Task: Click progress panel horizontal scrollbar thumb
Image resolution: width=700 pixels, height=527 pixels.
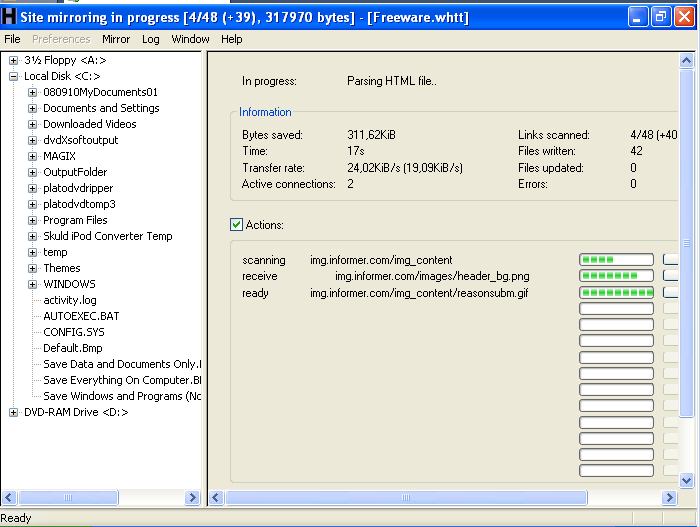Action: pyautogui.click(x=406, y=498)
